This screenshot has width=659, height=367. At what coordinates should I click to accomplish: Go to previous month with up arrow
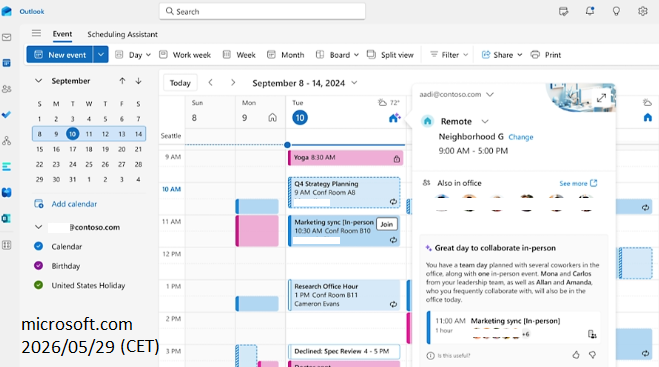(x=122, y=81)
